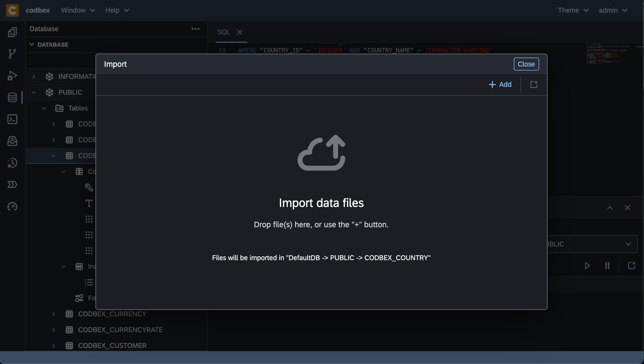
Task: Click the primary key icon in columns
Action: (x=89, y=187)
